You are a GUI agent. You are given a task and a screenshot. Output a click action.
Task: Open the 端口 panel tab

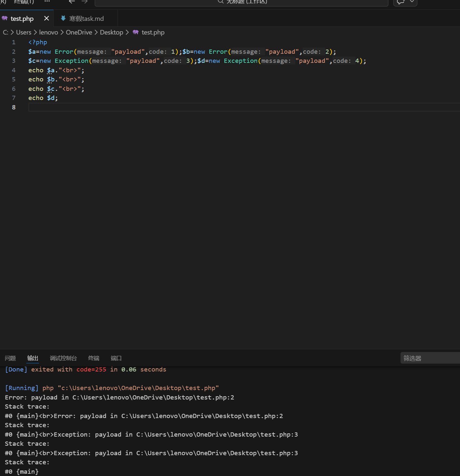(116, 358)
